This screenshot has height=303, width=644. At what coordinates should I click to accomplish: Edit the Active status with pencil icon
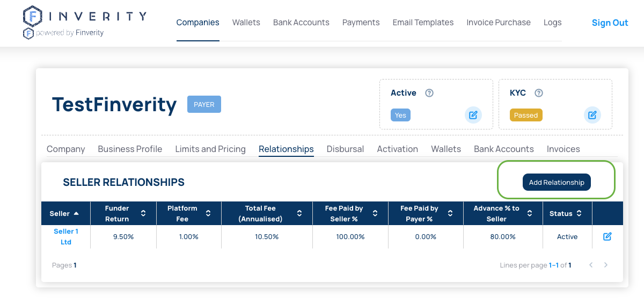(473, 115)
